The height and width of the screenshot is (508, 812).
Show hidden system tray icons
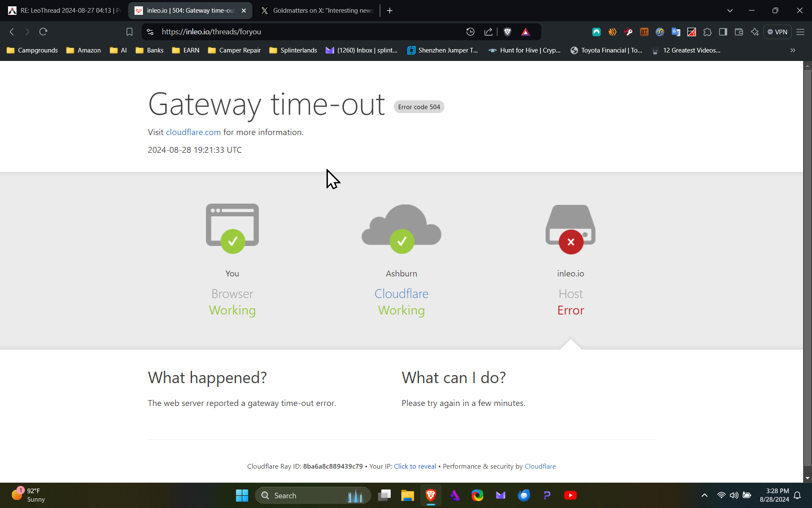705,495
